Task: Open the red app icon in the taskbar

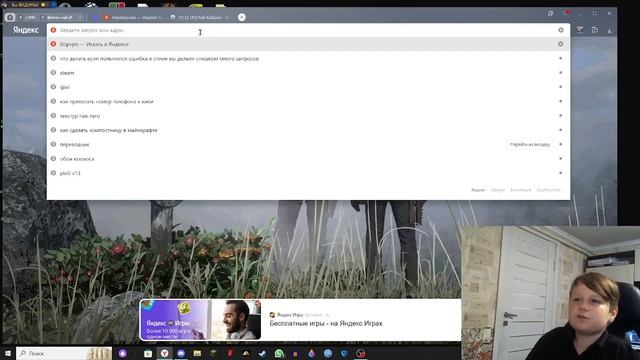Action: (229, 353)
